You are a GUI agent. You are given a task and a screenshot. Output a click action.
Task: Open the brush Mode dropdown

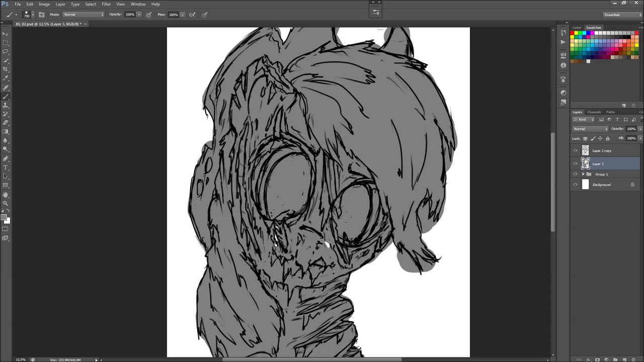pos(84,15)
